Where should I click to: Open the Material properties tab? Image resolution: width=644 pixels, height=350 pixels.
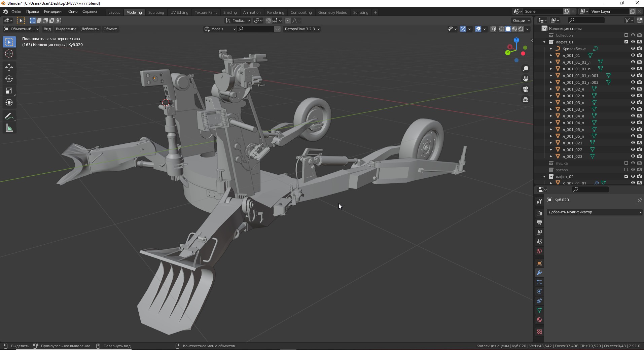click(x=539, y=320)
